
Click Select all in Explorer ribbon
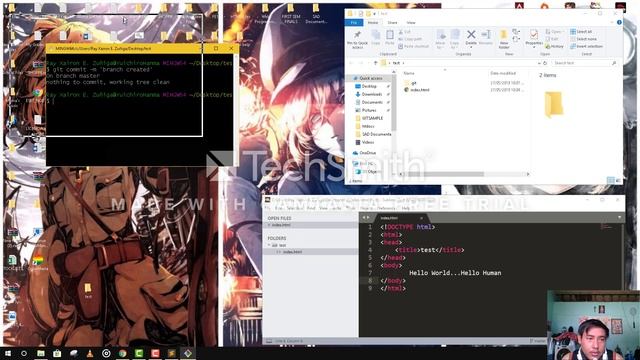(581, 31)
